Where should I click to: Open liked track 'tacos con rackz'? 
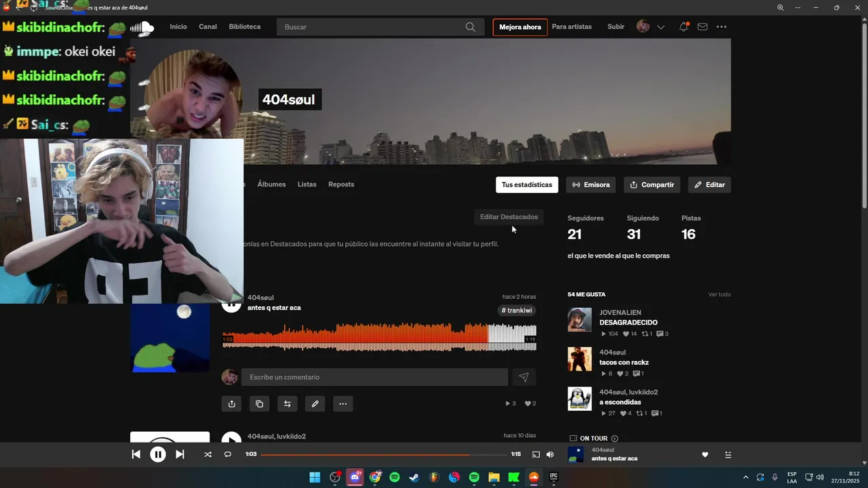coord(624,363)
